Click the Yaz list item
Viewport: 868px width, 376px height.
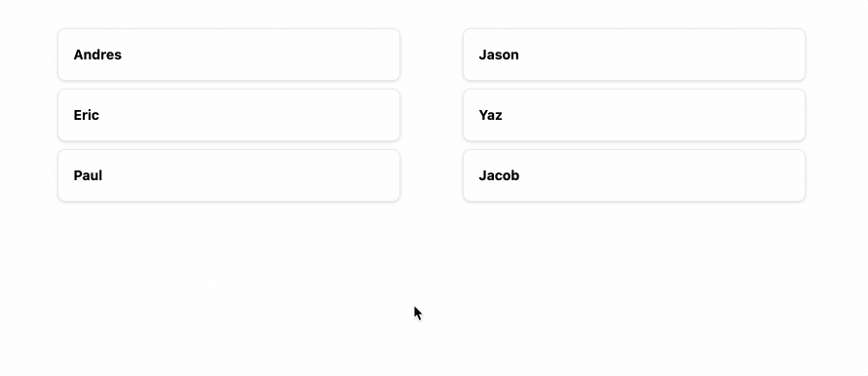634,115
